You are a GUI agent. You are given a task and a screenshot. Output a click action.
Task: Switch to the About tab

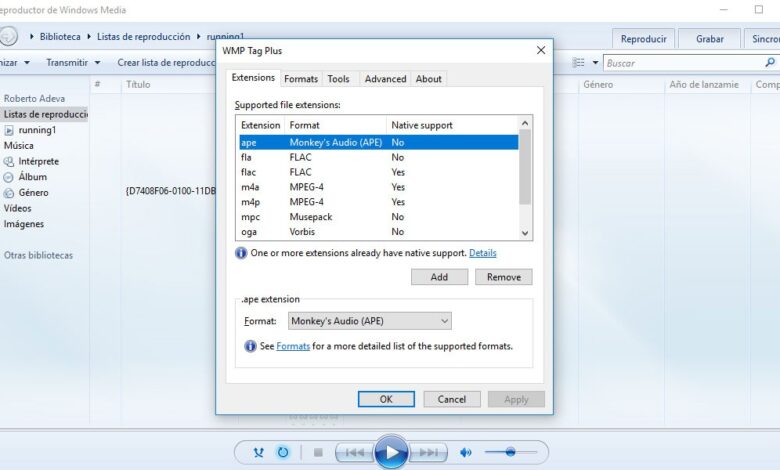(428, 79)
